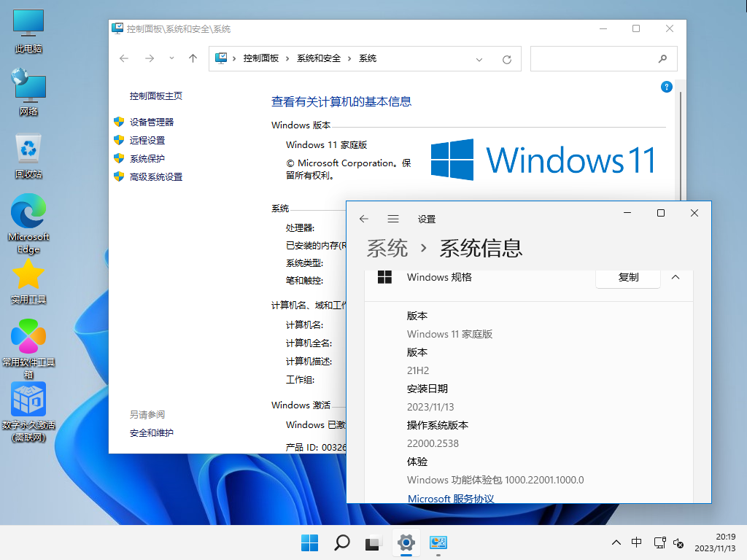This screenshot has width=747, height=560.
Task: Open the blue help question mark
Action: tap(667, 87)
